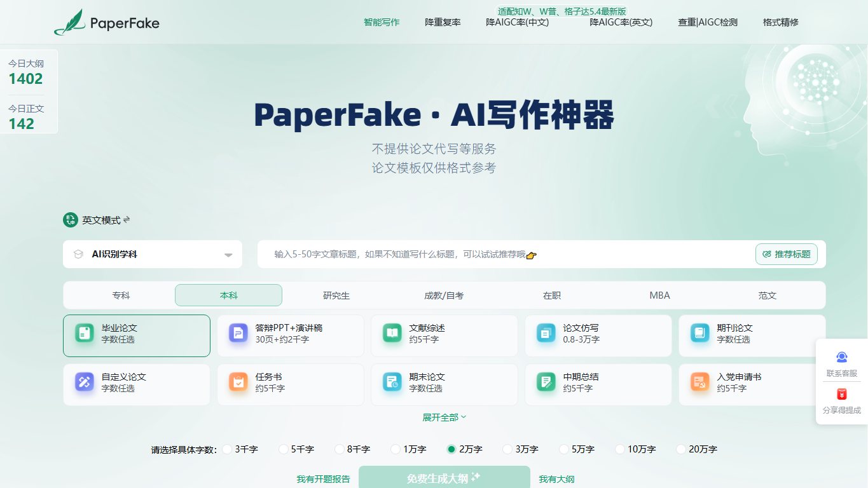Click the 免费生成大纲 button

pos(444,478)
